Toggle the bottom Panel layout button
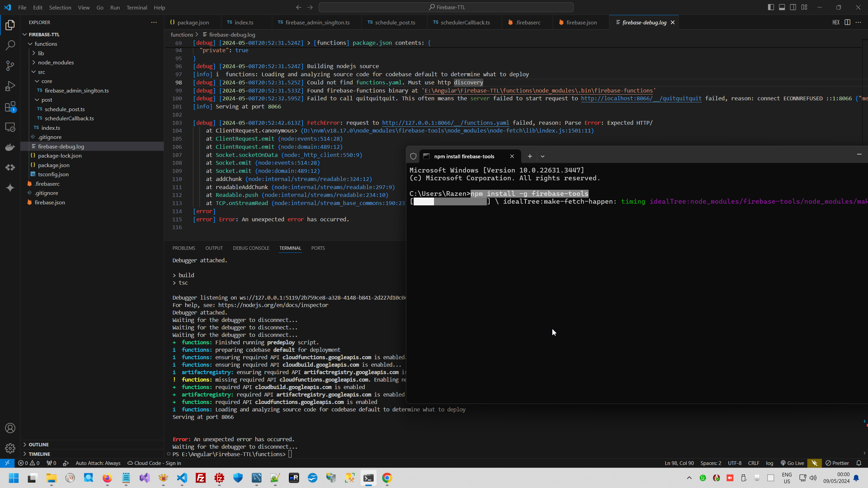 coord(782,7)
